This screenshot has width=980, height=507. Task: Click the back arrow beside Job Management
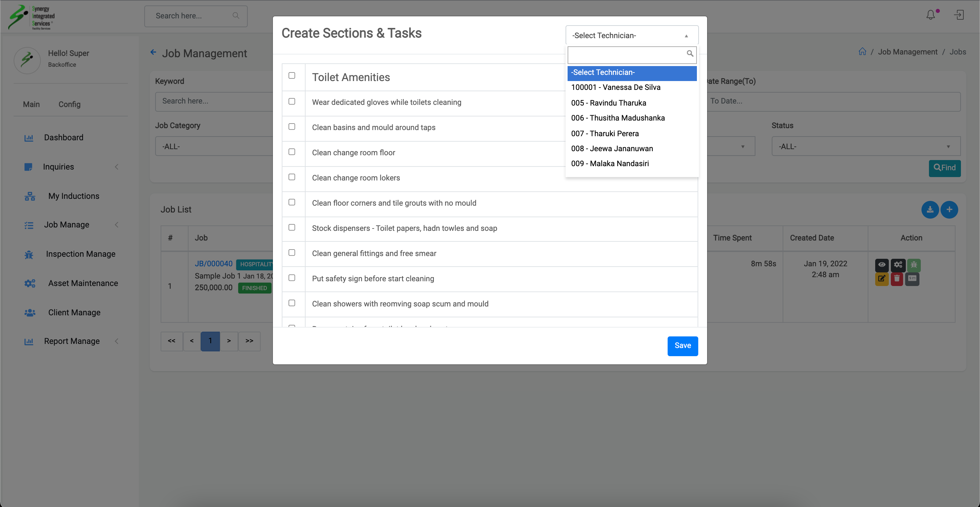coord(153,52)
